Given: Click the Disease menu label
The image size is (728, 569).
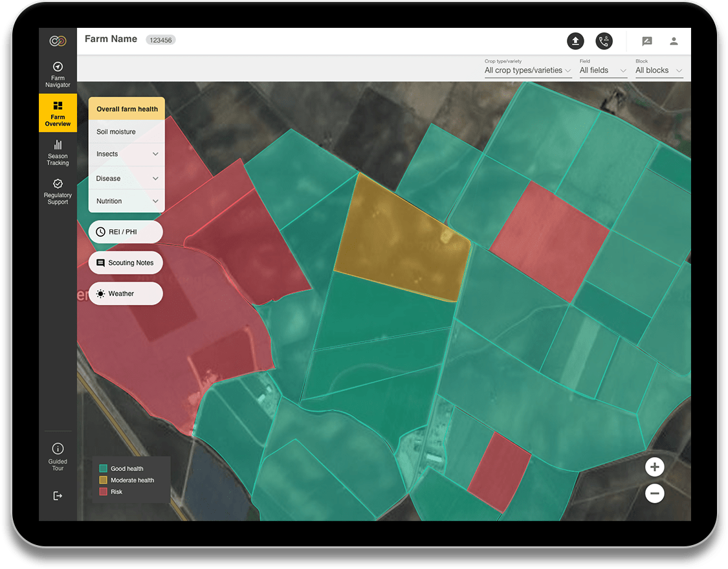Looking at the screenshot, I should coord(108,179).
